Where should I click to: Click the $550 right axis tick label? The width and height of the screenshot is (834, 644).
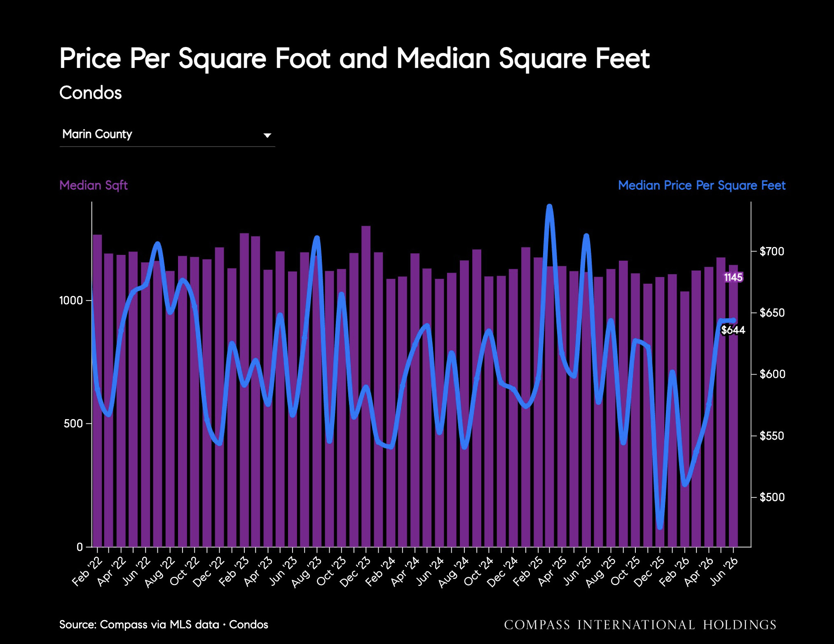(772, 436)
